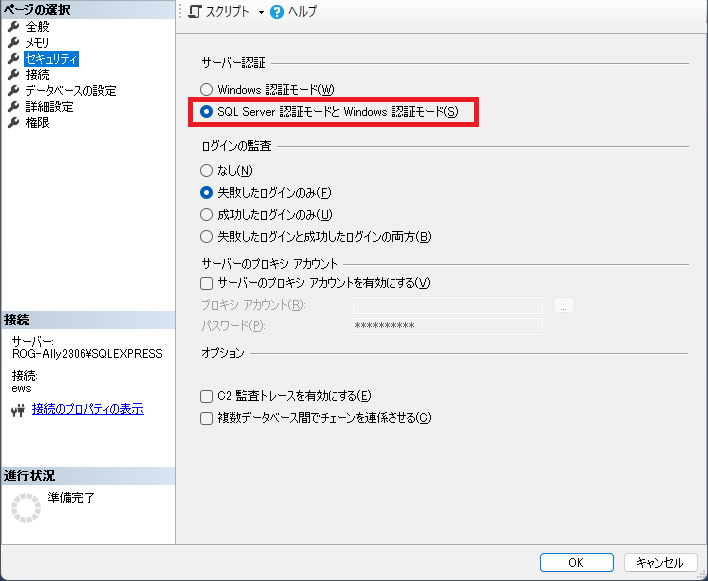Click the プロキシ アカウント browse (...) button
Screen dimensions: 708x581
[564, 305]
